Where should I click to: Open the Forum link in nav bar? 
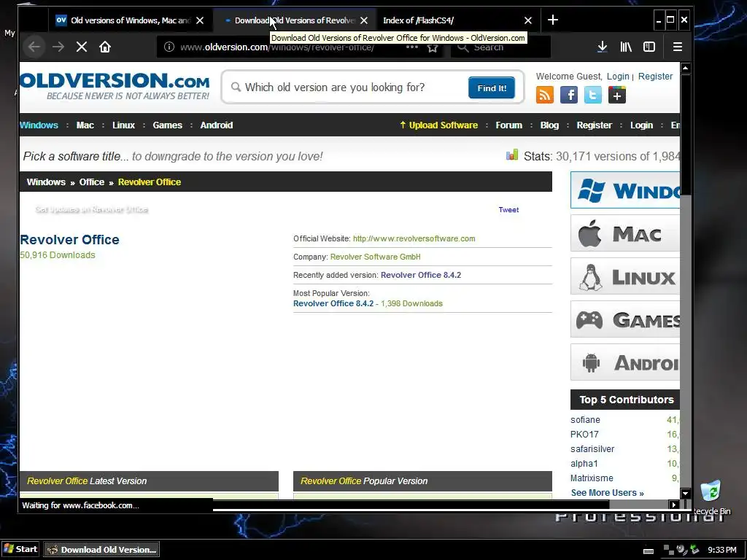(508, 125)
